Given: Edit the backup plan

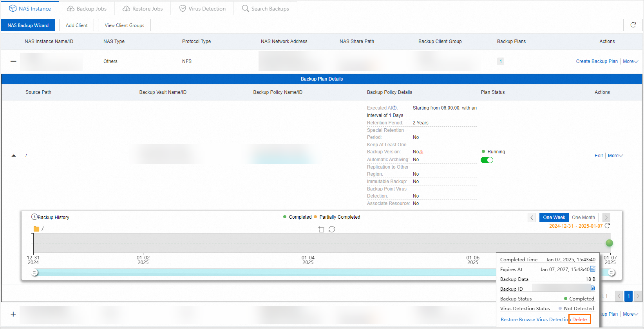Looking at the screenshot, I should coord(599,156).
